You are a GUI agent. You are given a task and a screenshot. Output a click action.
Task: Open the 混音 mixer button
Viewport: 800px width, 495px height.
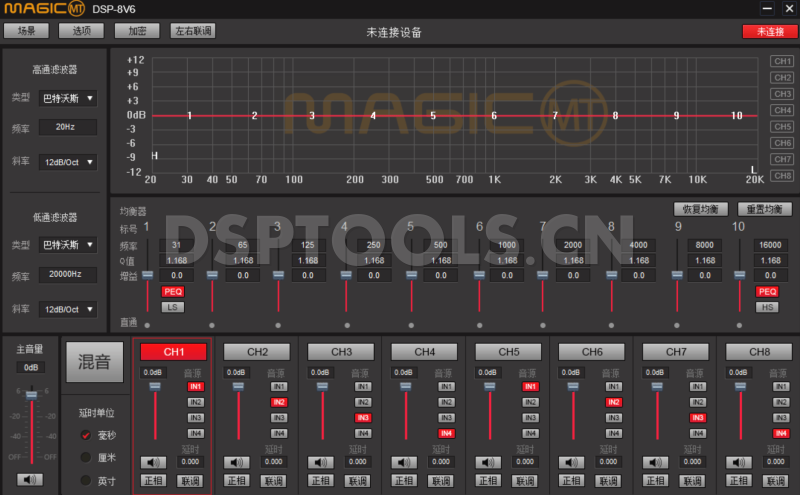(x=94, y=362)
